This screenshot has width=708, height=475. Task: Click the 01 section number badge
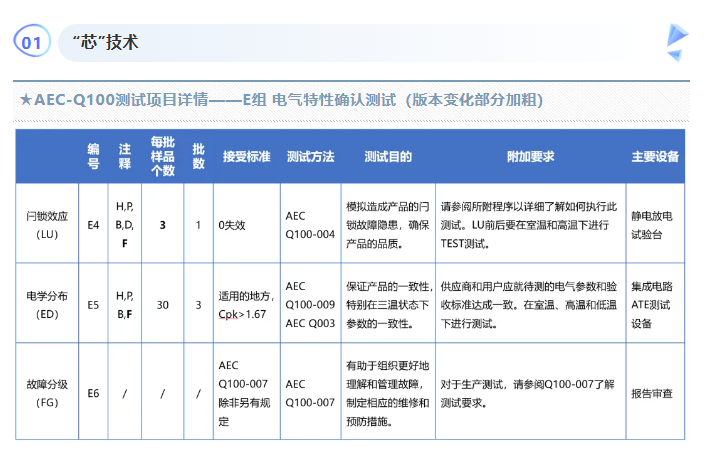pyautogui.click(x=32, y=41)
